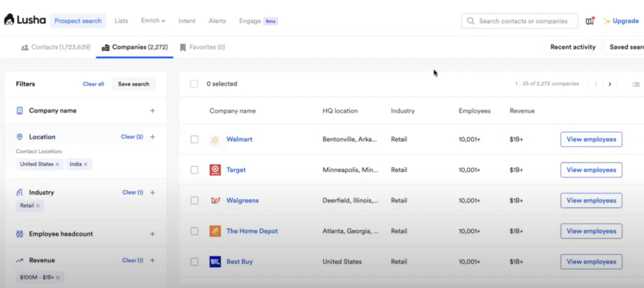644x288 pixels.
Task: Open the Lists menu item
Action: 121,21
